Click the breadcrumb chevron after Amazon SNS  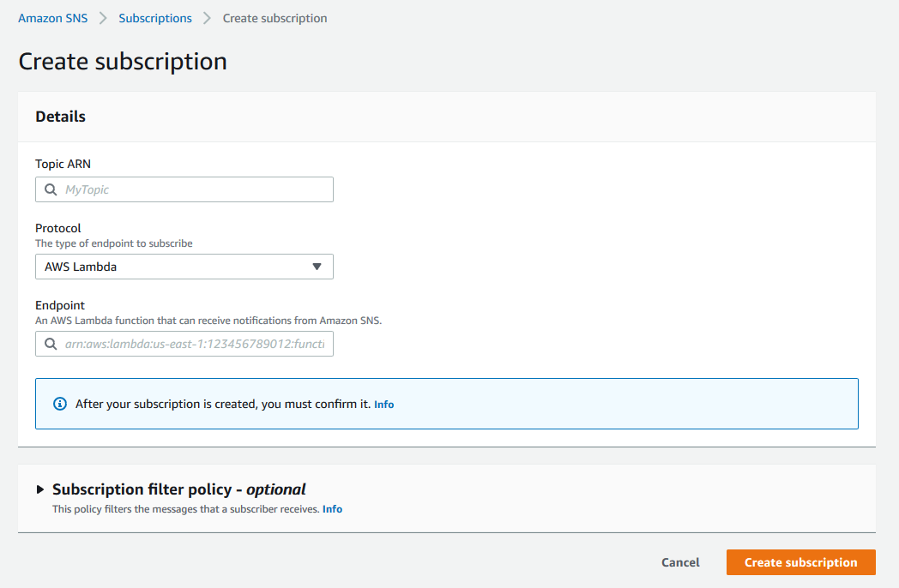point(103,18)
